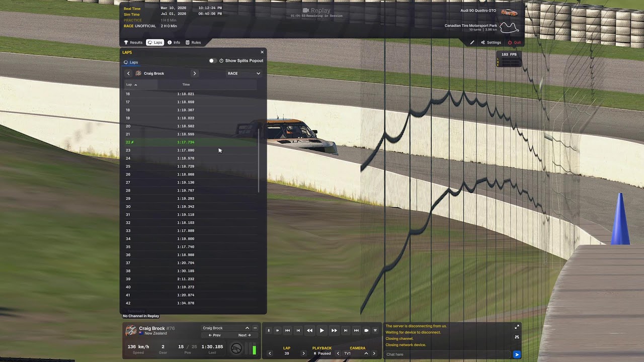Click the Laps panel vertical scrollbar
The width and height of the screenshot is (644, 362).
click(259, 160)
